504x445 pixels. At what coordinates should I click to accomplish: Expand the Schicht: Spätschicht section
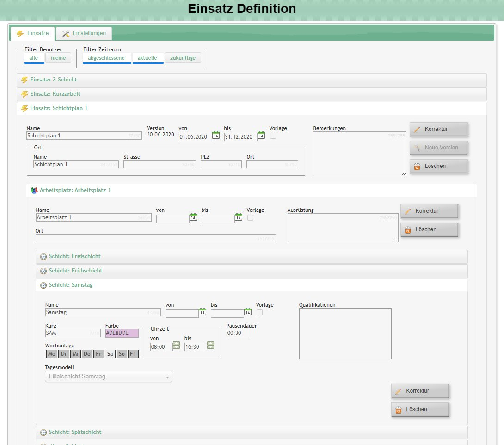tap(252, 433)
